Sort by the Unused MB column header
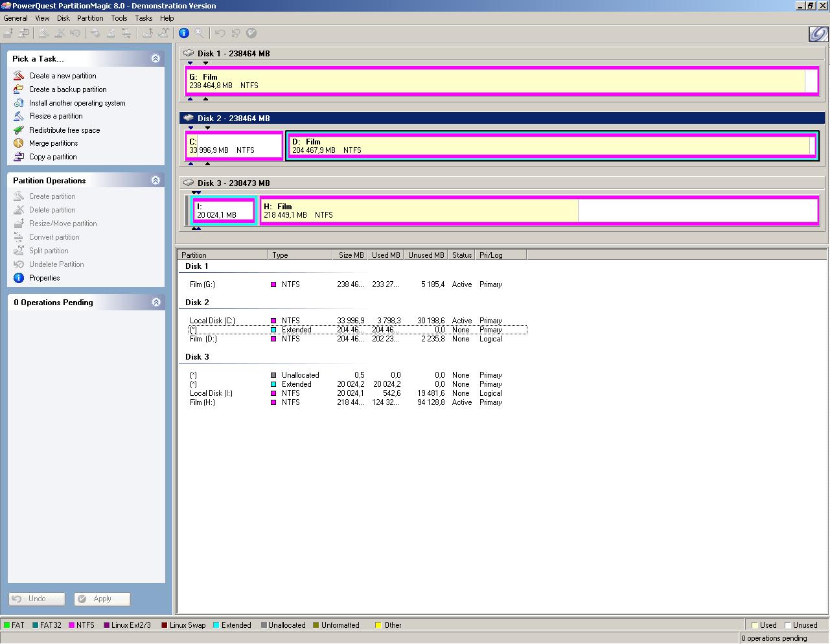830x644 pixels. pyautogui.click(x=426, y=255)
